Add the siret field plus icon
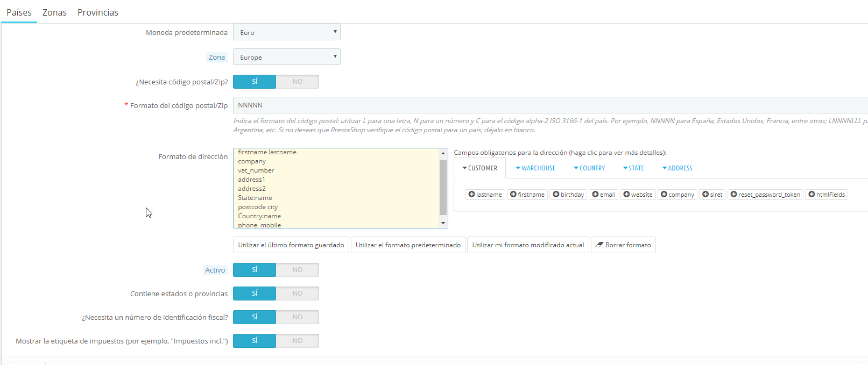868x365 pixels. [x=705, y=194]
